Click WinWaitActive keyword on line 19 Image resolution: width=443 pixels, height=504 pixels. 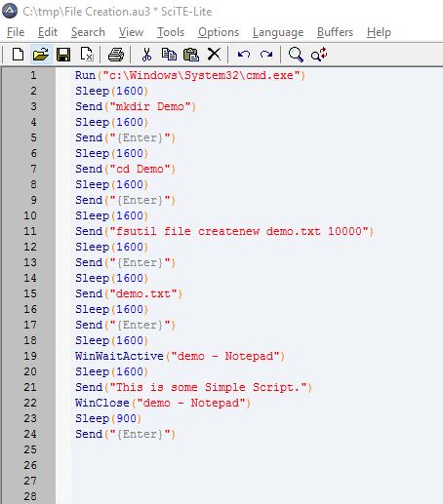pyautogui.click(x=119, y=356)
